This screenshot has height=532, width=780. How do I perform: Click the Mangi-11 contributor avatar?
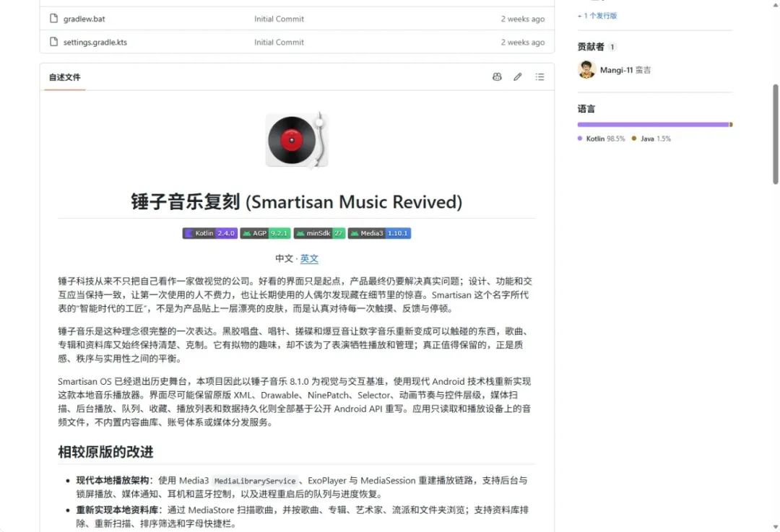coord(586,69)
